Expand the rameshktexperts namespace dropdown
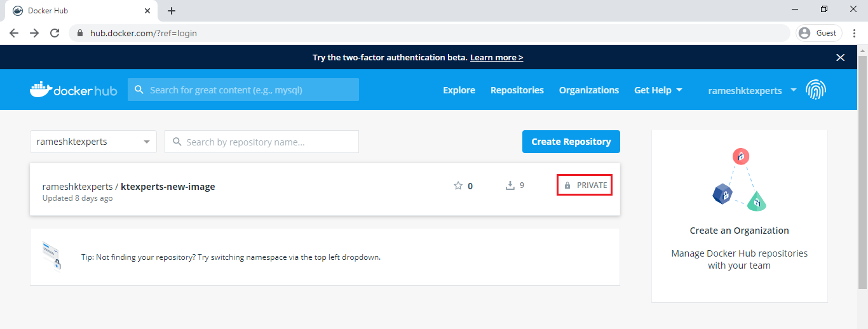 click(93, 142)
